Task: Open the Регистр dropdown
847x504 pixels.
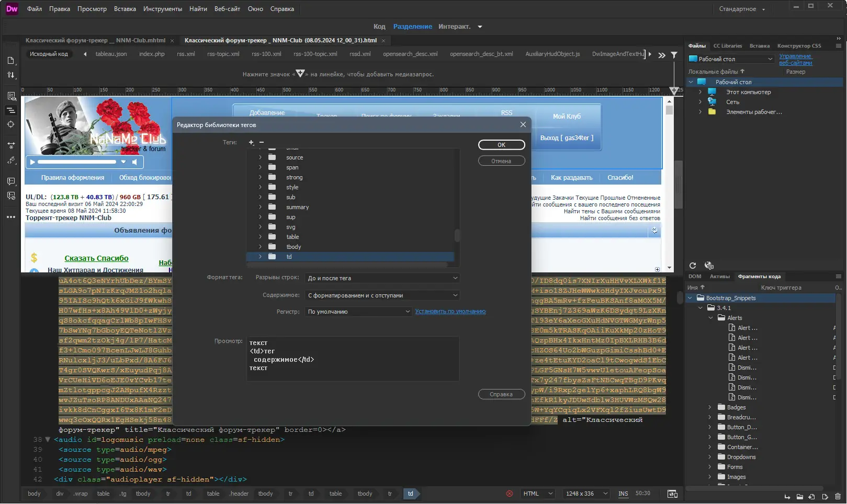Action: (x=358, y=312)
